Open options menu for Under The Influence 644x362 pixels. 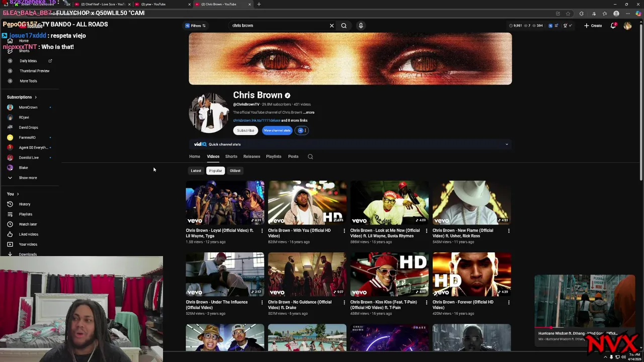tap(262, 303)
